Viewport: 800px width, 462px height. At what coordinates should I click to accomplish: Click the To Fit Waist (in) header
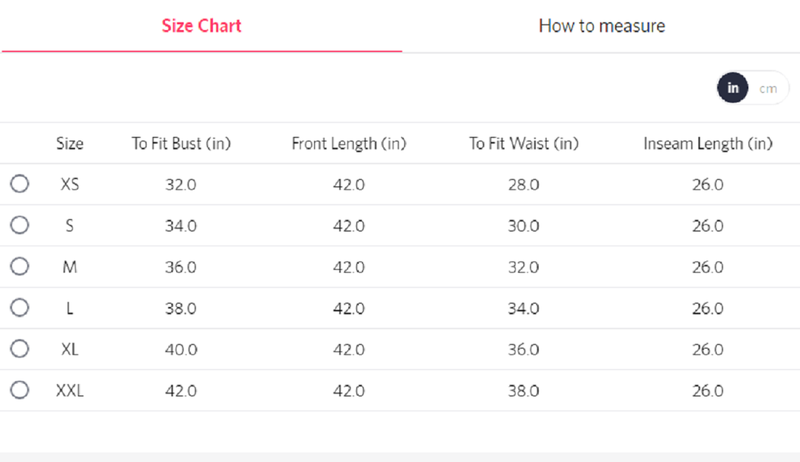tap(524, 144)
